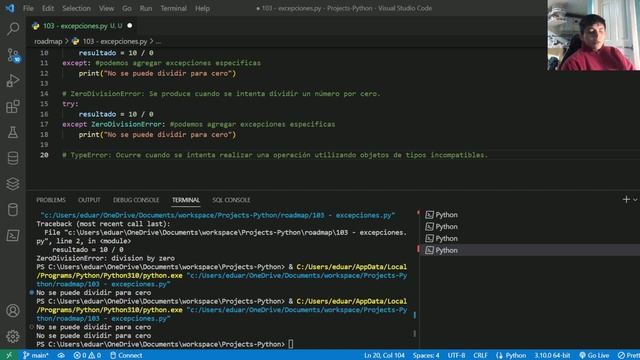Open the Go menu

coord(127,8)
